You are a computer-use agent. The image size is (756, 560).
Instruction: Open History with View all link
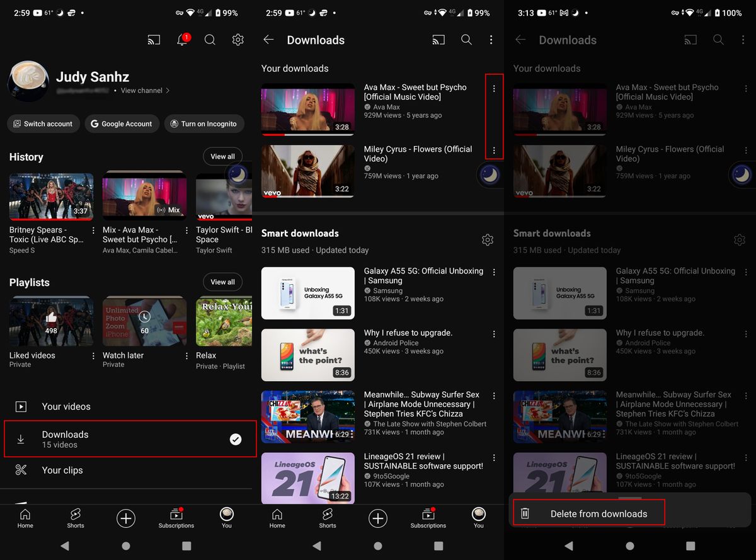pos(222,156)
